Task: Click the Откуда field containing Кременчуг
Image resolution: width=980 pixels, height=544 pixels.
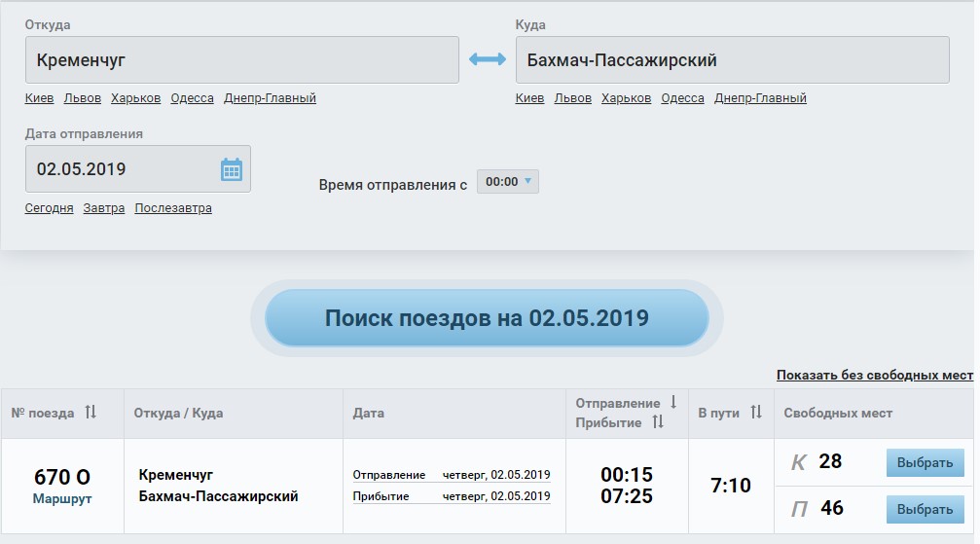Action: pos(241,60)
